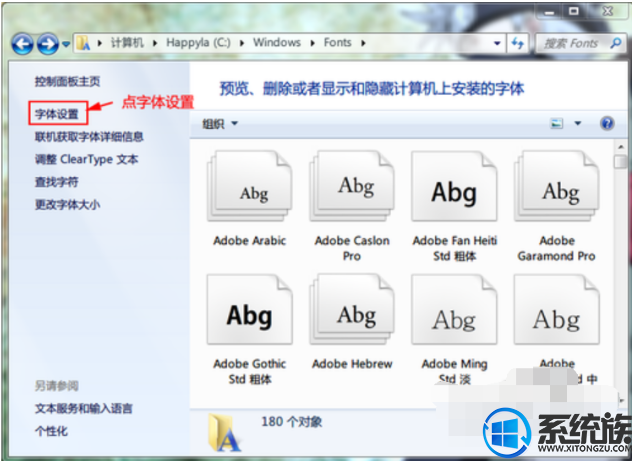This screenshot has height=461, width=632.
Task: Go forward with the Forward arrow button
Action: 48,44
